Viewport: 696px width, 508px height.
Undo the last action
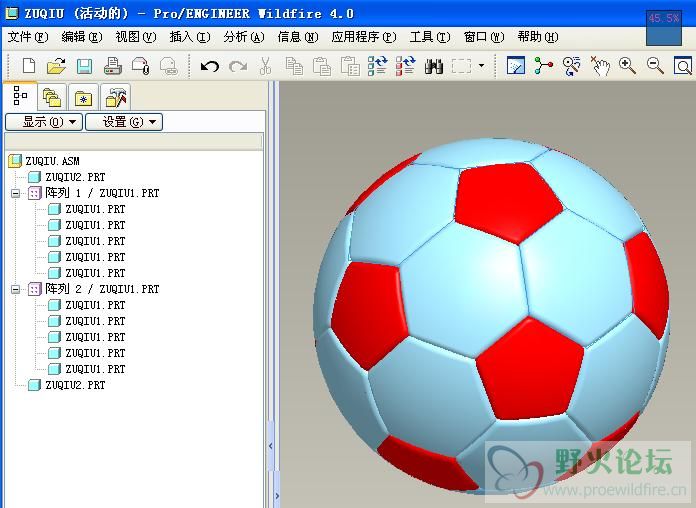coord(210,67)
